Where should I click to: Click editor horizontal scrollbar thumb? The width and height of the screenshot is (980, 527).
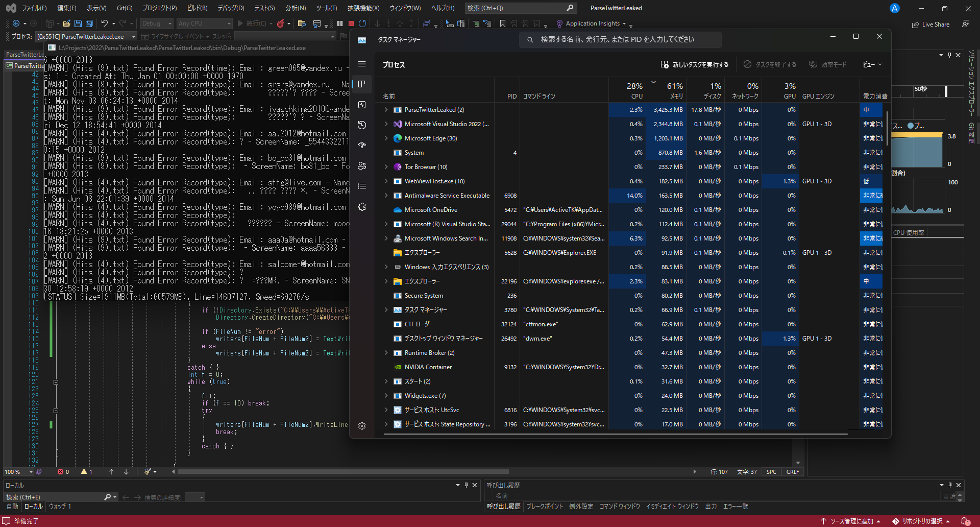tap(343, 472)
